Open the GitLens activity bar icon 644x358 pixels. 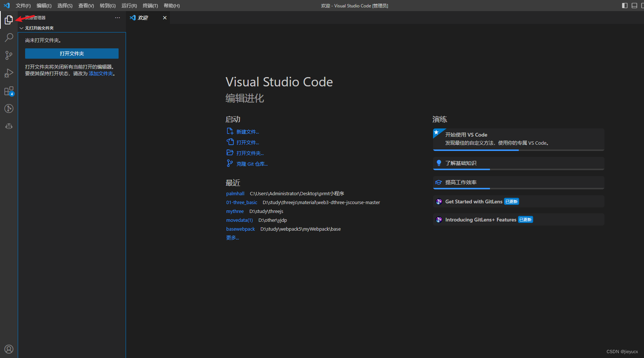point(9,109)
